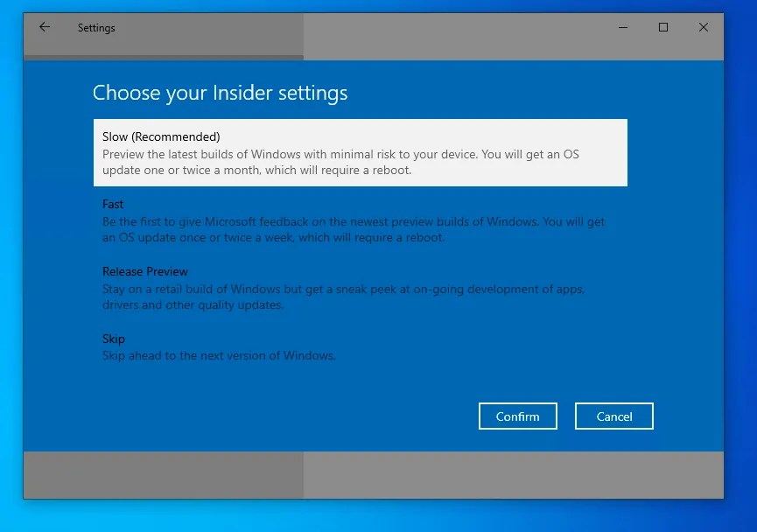757x532 pixels.
Task: Click the back arrow in Settings
Action: pyautogui.click(x=44, y=27)
